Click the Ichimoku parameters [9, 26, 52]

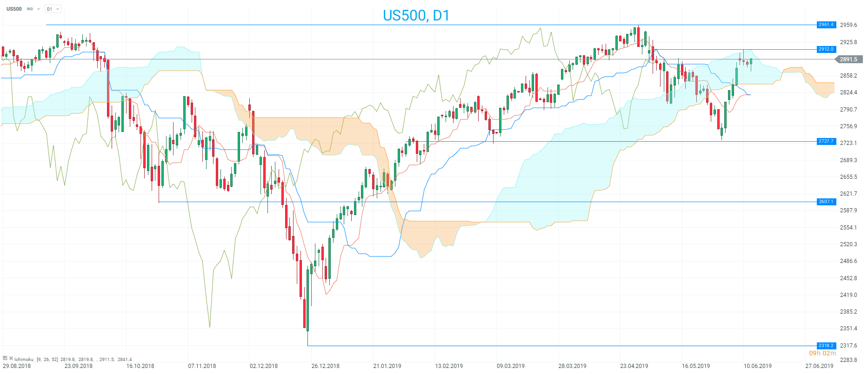click(47, 359)
